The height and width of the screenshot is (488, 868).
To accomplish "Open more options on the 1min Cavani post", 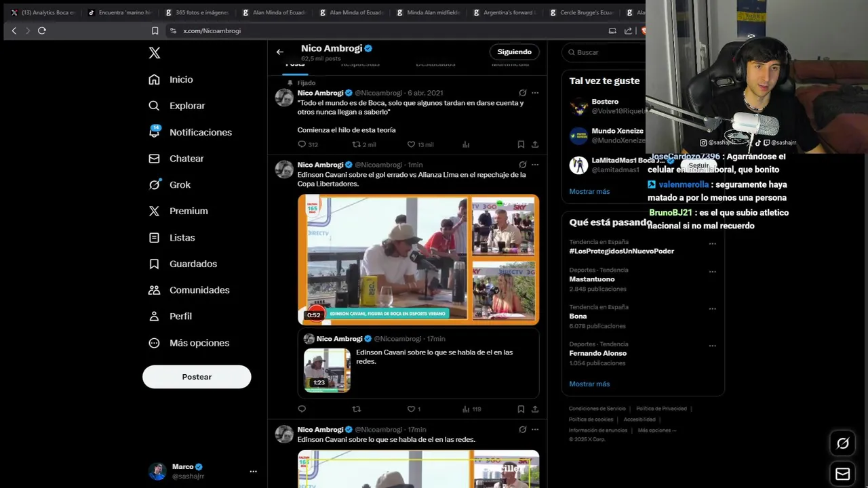I will [x=535, y=165].
